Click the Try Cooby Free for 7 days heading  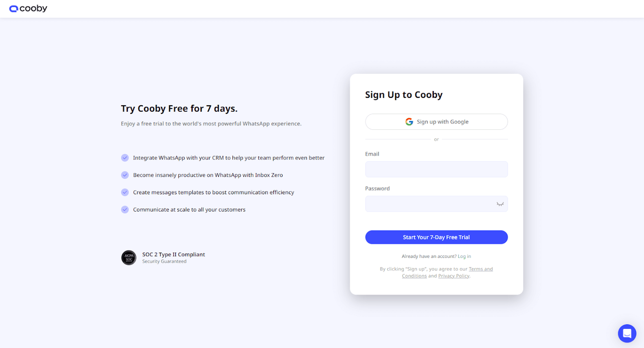coord(179,109)
